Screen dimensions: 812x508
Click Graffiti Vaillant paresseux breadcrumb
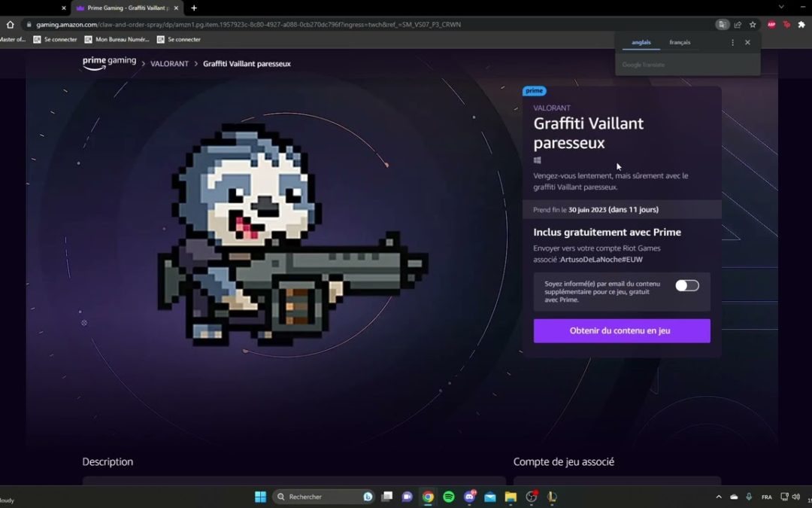coord(247,64)
